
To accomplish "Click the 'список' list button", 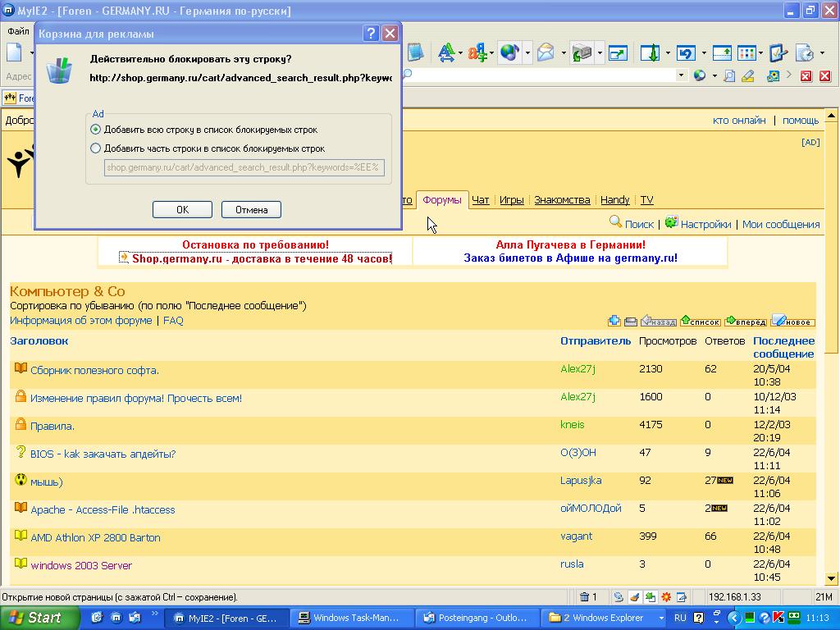I will pyautogui.click(x=701, y=322).
